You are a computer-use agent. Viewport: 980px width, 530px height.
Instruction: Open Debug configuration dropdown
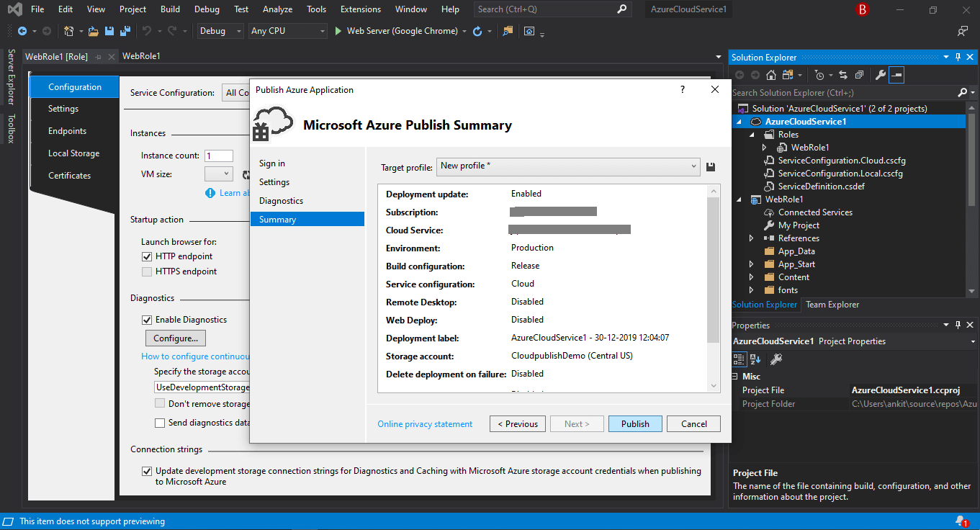click(x=221, y=31)
